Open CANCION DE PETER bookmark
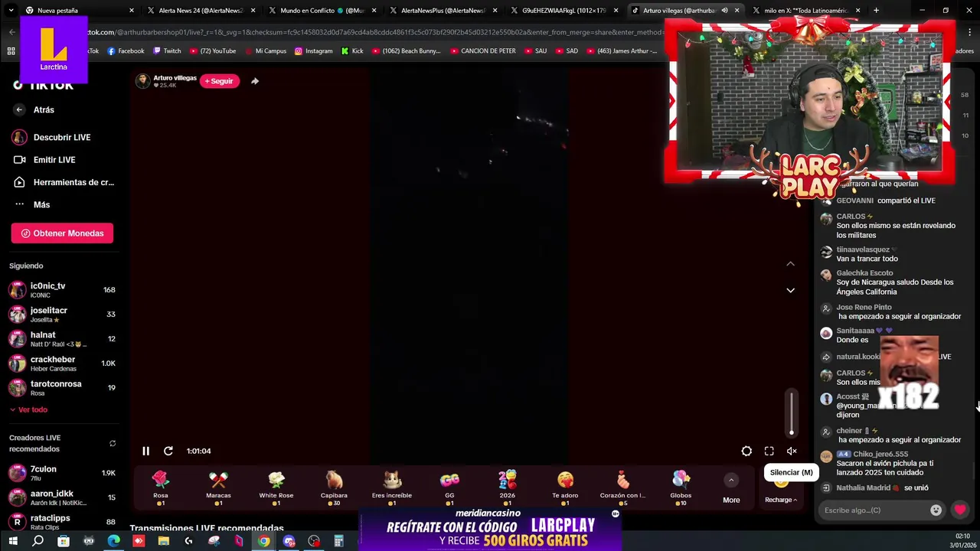The height and width of the screenshot is (551, 980). 483,51
